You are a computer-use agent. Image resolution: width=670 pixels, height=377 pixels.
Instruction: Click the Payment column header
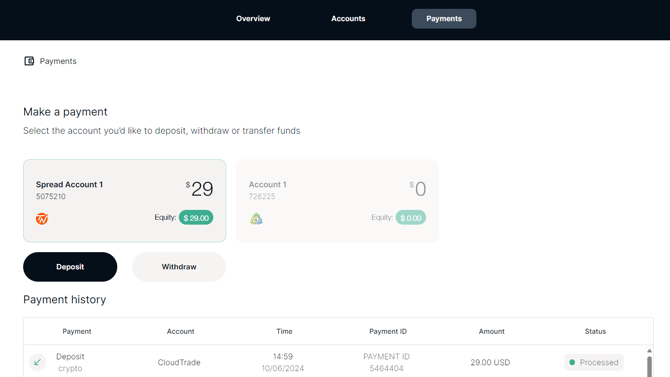[77, 331]
